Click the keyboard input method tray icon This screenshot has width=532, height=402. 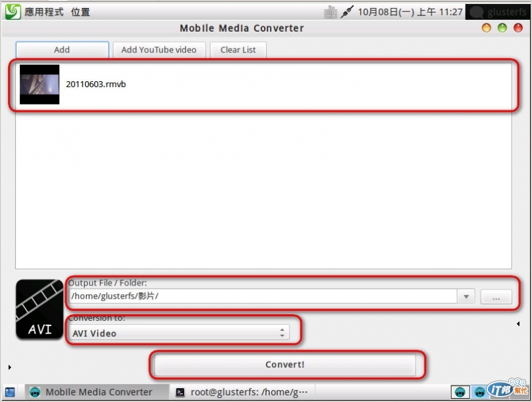click(330, 12)
